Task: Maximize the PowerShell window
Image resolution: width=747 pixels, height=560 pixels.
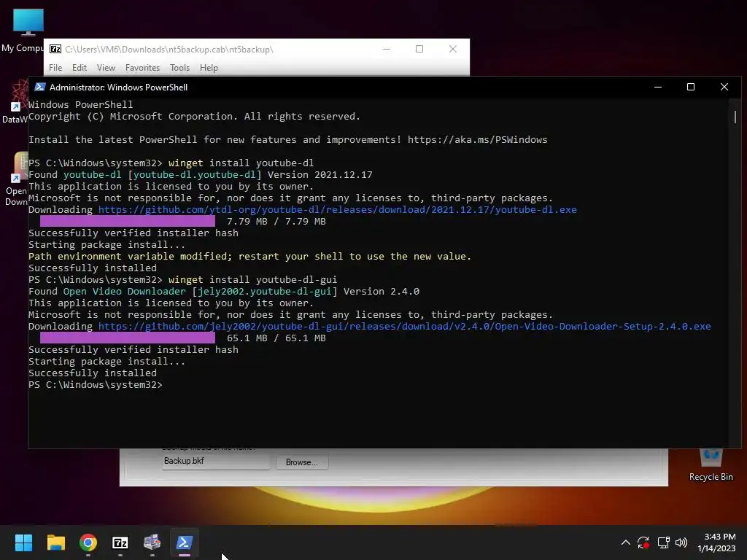Action: click(691, 87)
